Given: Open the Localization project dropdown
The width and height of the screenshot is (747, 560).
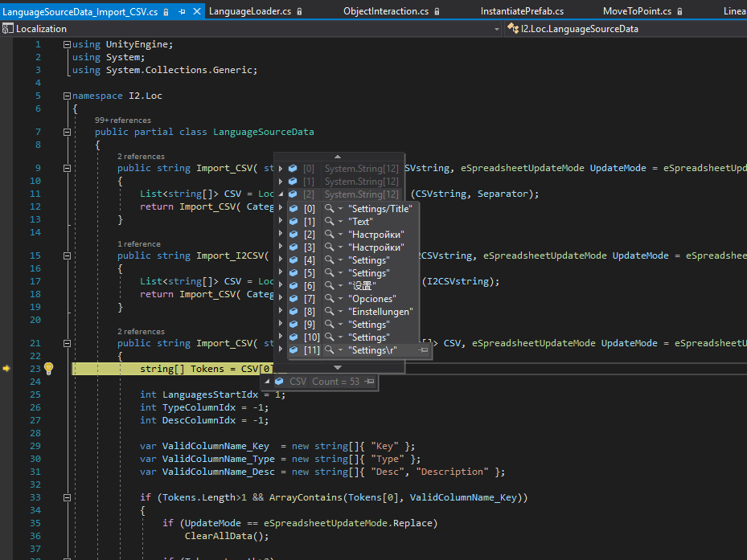Looking at the screenshot, I should coord(496,29).
